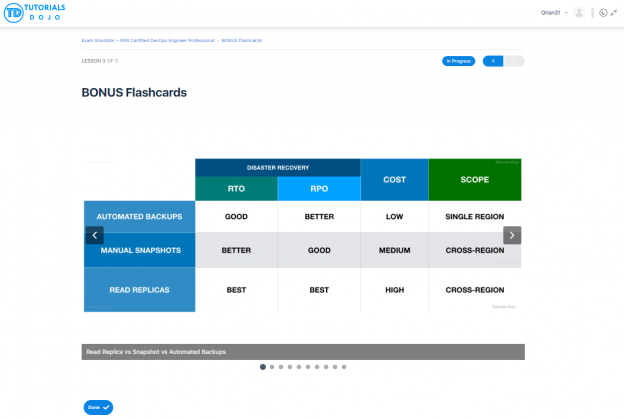The image size is (624, 418).
Task: Select the first carousel pagination dot
Action: click(x=263, y=367)
